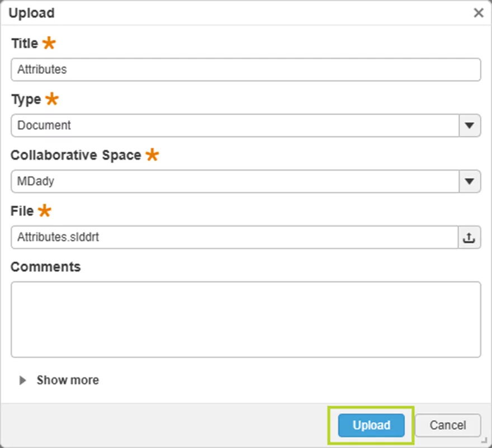This screenshot has width=492, height=448.
Task: Click the orange asterisk next to Type
Action: (51, 99)
